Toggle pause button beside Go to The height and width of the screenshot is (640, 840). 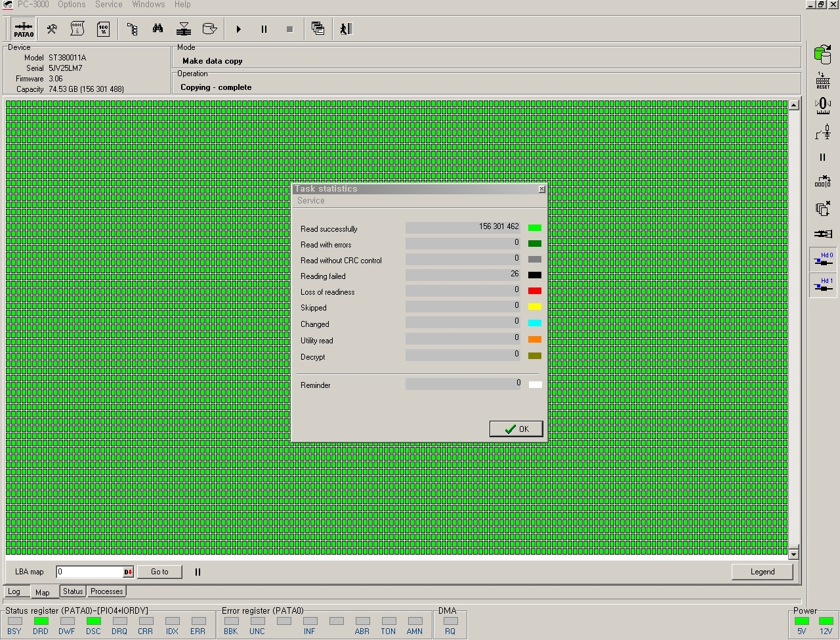point(198,572)
